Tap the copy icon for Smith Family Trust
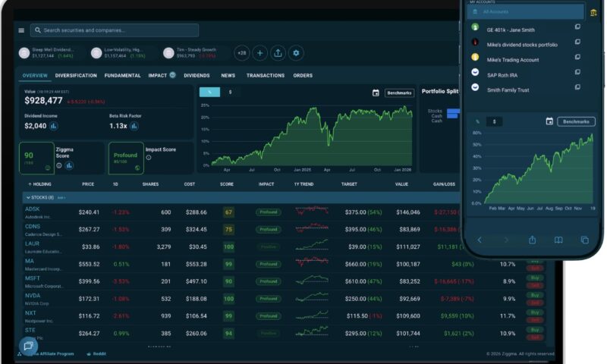This screenshot has height=364, width=607. click(x=577, y=87)
